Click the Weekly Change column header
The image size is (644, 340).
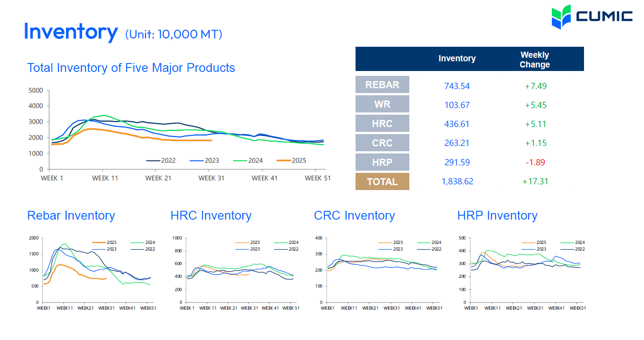(535, 60)
